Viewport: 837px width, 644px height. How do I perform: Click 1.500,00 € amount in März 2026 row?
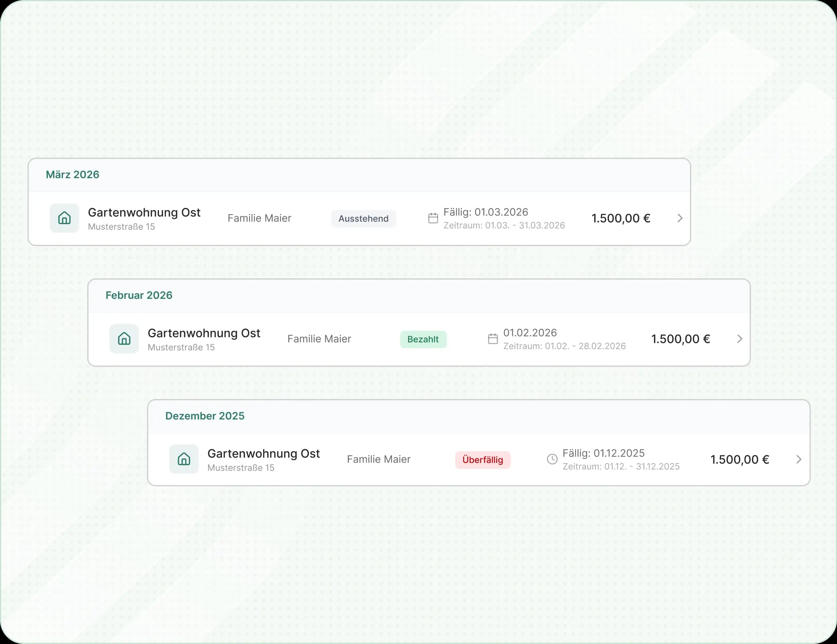tap(621, 218)
